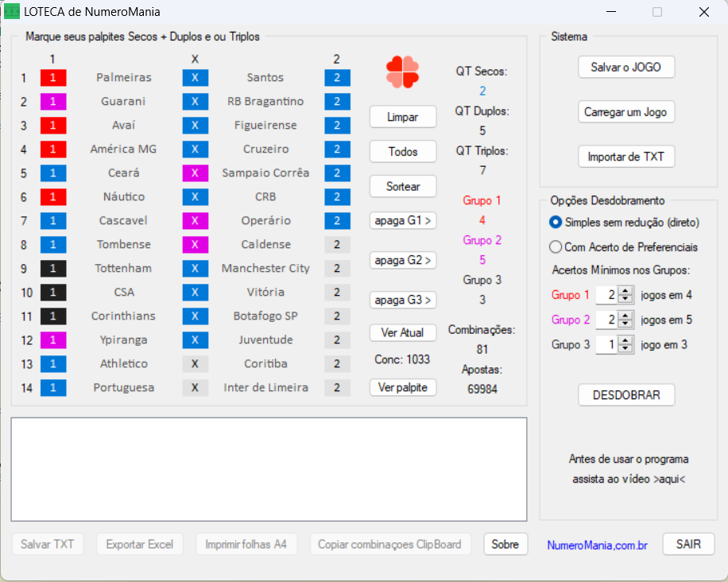This screenshot has width=728, height=582.
Task: Click the Grupo 3 minimum hits value field
Action: 607,345
